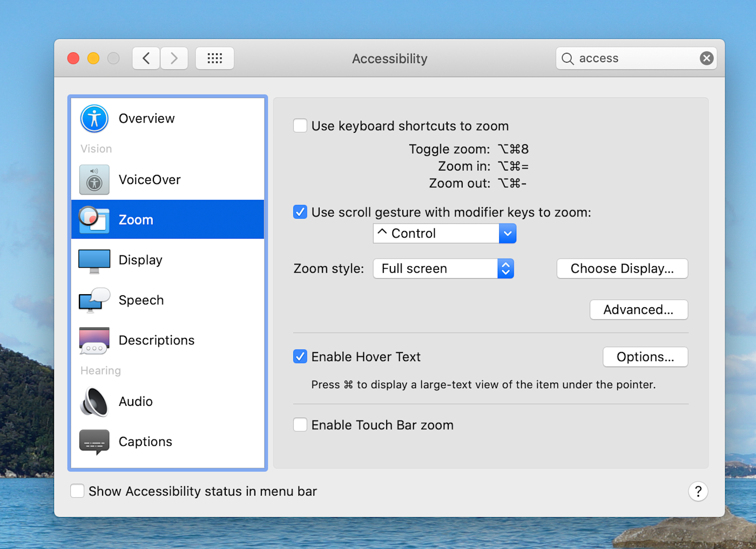
Task: Open Advanced zoom settings
Action: pos(639,310)
